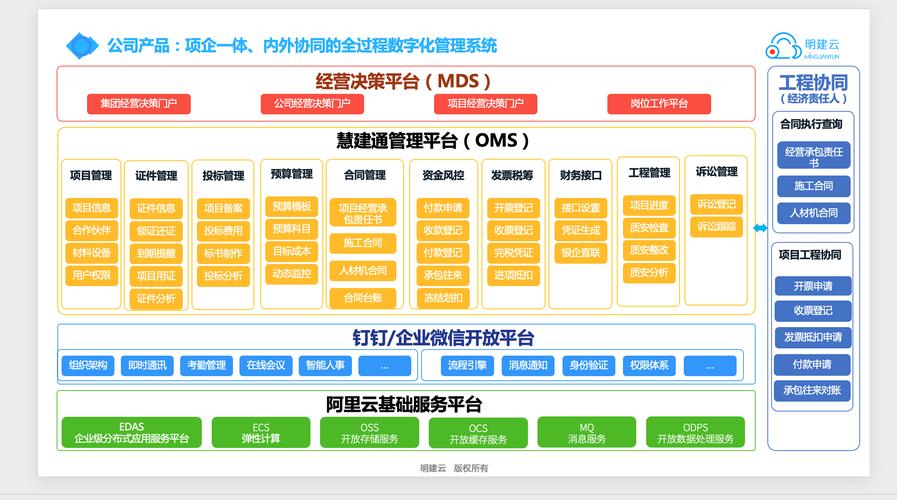Image resolution: width=897 pixels, height=500 pixels.
Task: Click the ECS 弹性计算 green block
Action: 261,433
